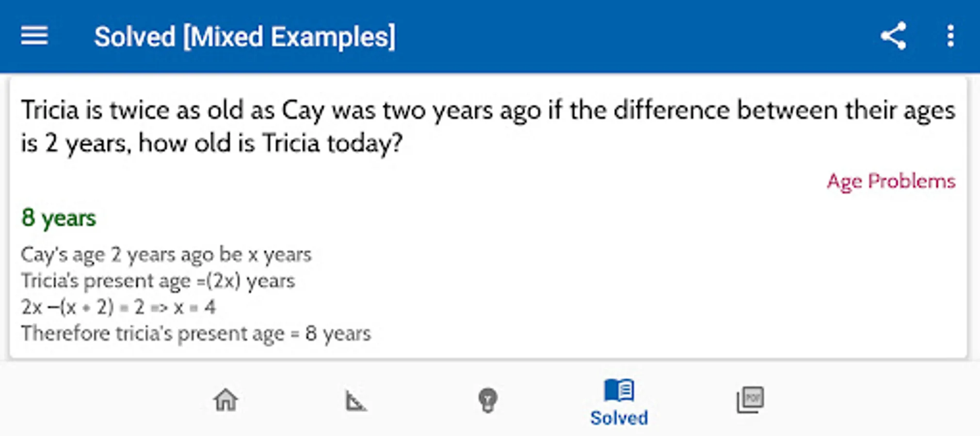Open the PDF documents tab icon
980x436 pixels.
tap(750, 400)
